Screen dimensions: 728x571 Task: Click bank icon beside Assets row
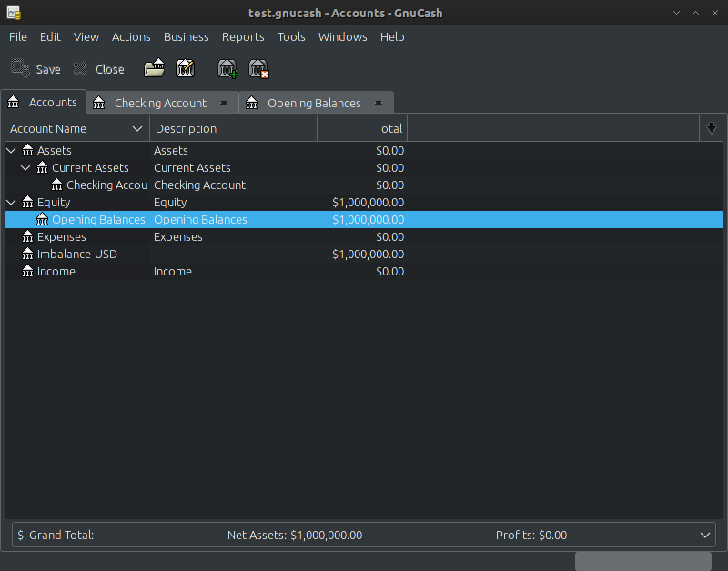coord(28,150)
